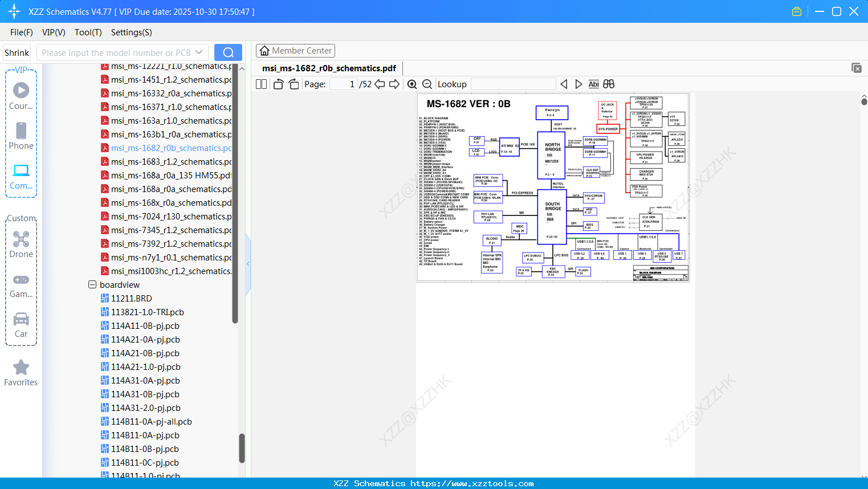
Task: Click the blue search magnifier button
Action: pos(228,52)
